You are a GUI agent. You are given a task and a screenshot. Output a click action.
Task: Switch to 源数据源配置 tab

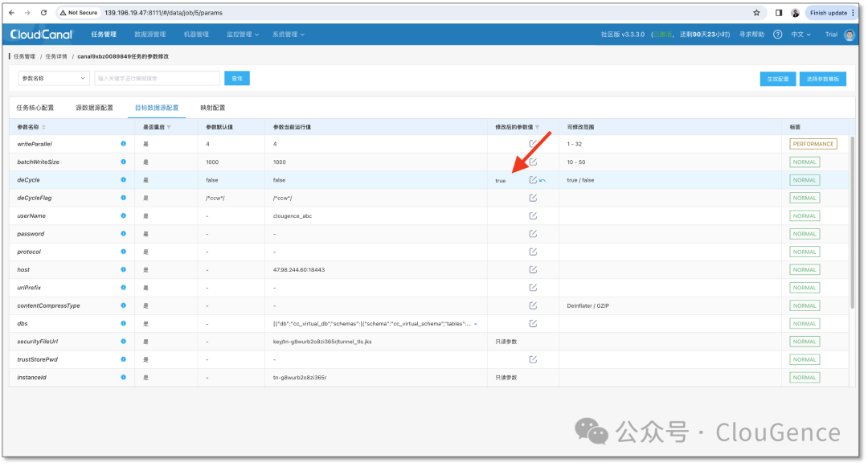coord(94,108)
